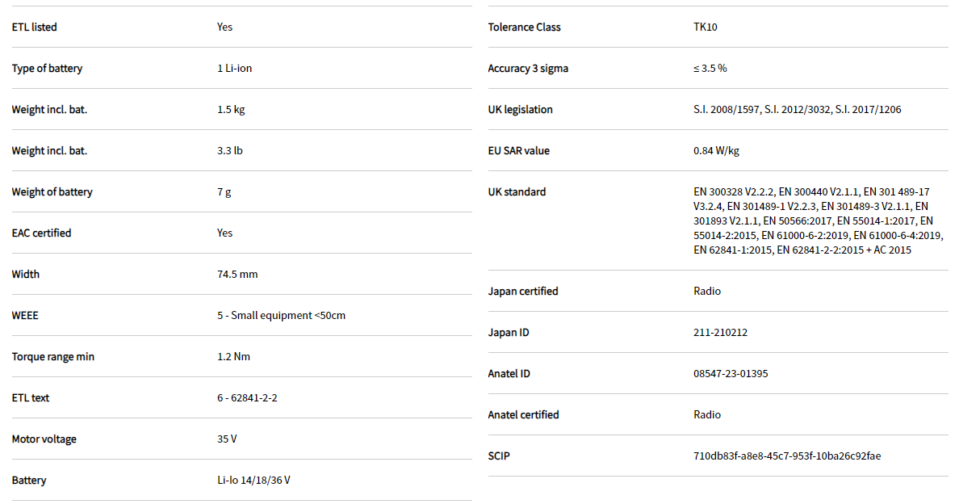Select the 1.5 kg weight value
The width and height of the screenshot is (980, 504).
[231, 109]
